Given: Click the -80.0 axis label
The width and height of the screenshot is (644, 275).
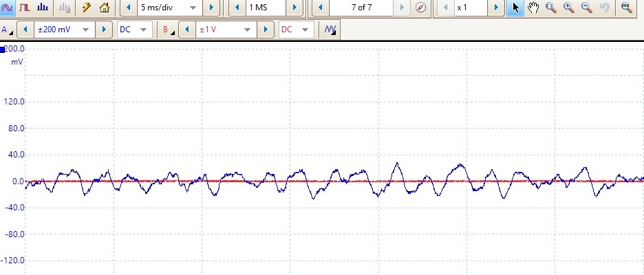Looking at the screenshot, I should point(13,234).
